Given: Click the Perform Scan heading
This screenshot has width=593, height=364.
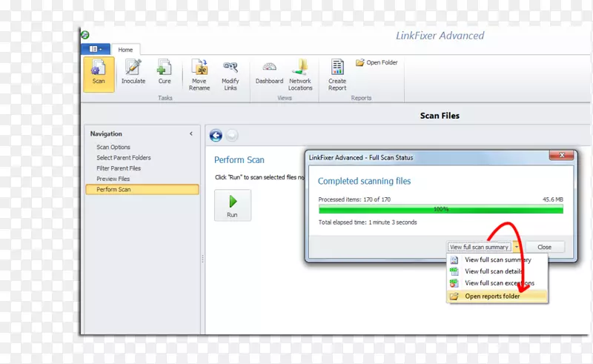Looking at the screenshot, I should pyautogui.click(x=239, y=160).
